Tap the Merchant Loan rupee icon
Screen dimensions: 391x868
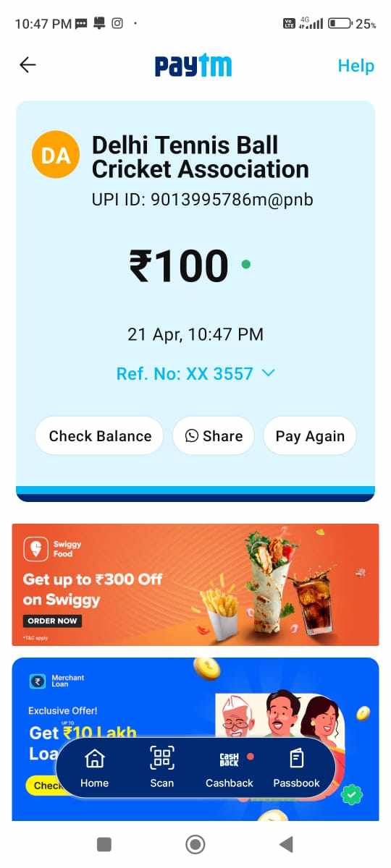[x=37, y=681]
